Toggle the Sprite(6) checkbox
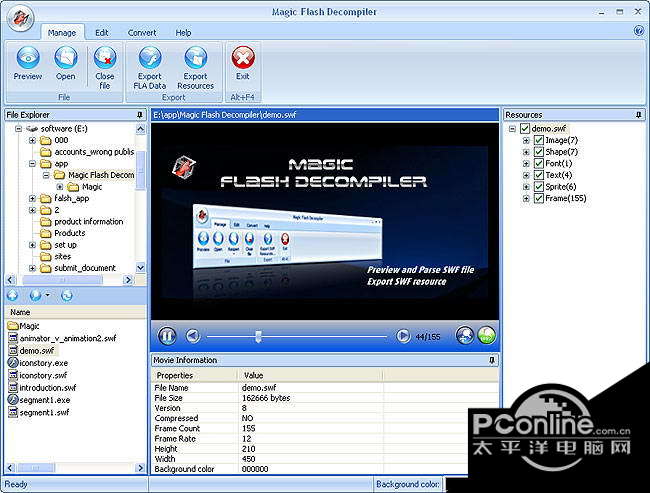The height and width of the screenshot is (493, 650). tap(539, 187)
